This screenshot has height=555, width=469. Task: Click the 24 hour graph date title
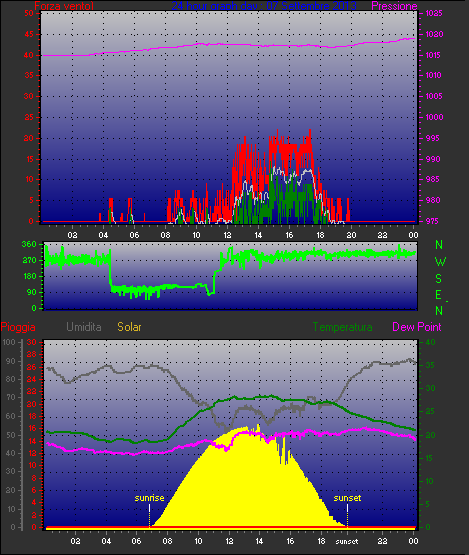coord(264,6)
